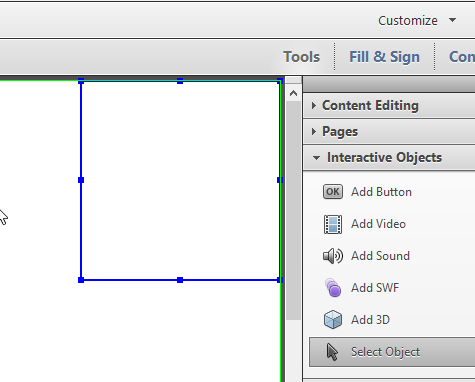This screenshot has height=382, width=475.
Task: Click the Add SWF purple icon
Action: [333, 288]
